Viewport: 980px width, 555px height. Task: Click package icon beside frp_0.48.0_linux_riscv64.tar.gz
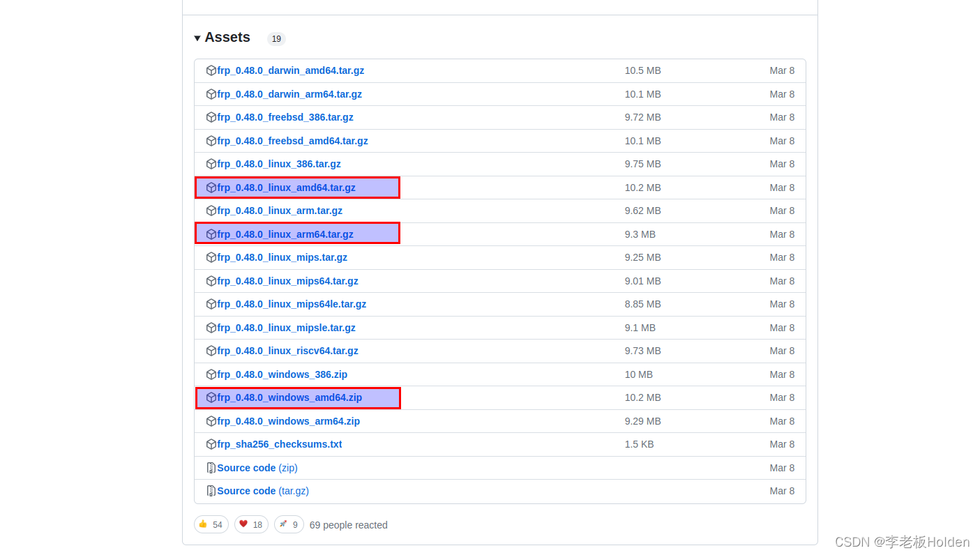211,351
